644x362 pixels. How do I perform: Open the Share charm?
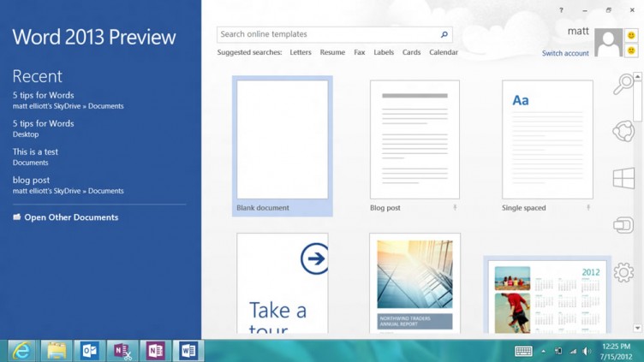(x=623, y=131)
